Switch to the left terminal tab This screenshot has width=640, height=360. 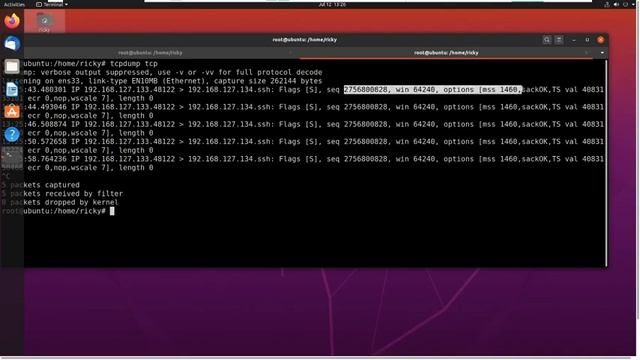tap(150, 53)
